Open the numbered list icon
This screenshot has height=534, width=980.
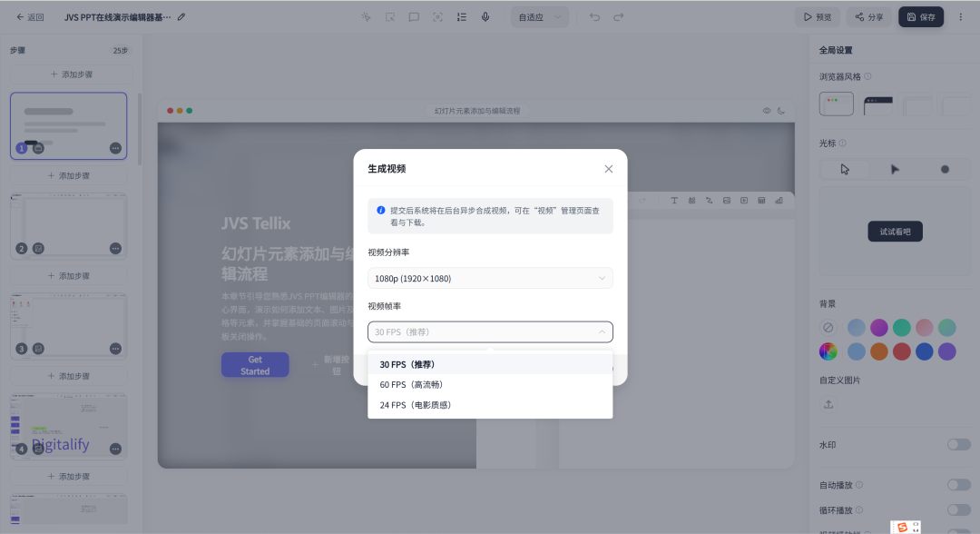[461, 17]
